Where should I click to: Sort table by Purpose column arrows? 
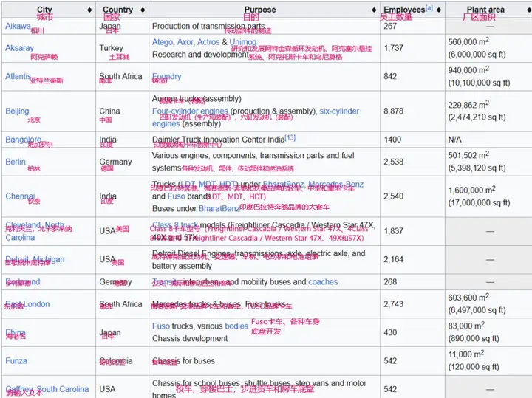click(374, 10)
